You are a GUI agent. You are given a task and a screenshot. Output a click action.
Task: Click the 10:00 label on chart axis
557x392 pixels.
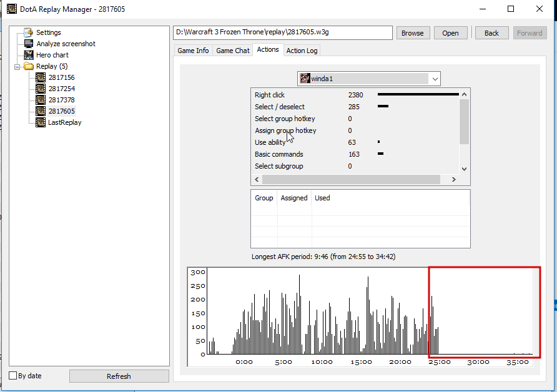[x=322, y=362]
